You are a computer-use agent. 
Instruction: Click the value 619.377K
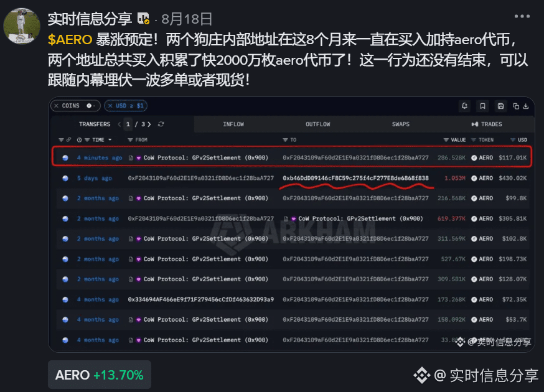[451, 219]
